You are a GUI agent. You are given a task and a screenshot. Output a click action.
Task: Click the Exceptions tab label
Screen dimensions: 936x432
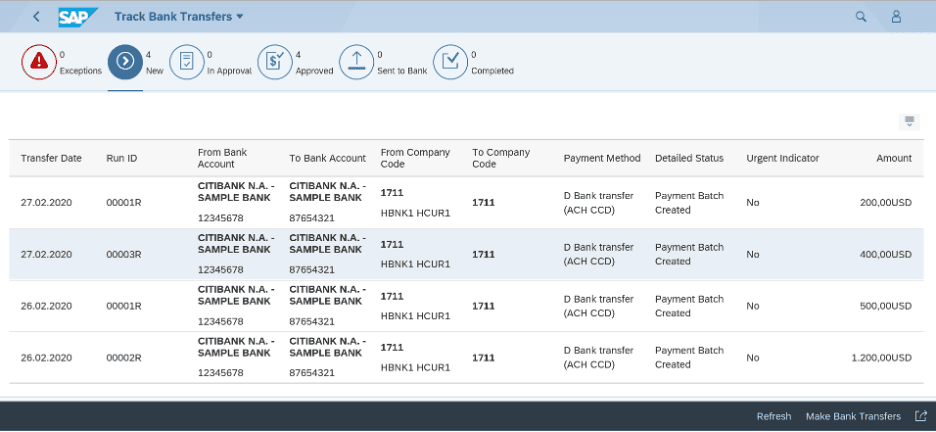[81, 70]
